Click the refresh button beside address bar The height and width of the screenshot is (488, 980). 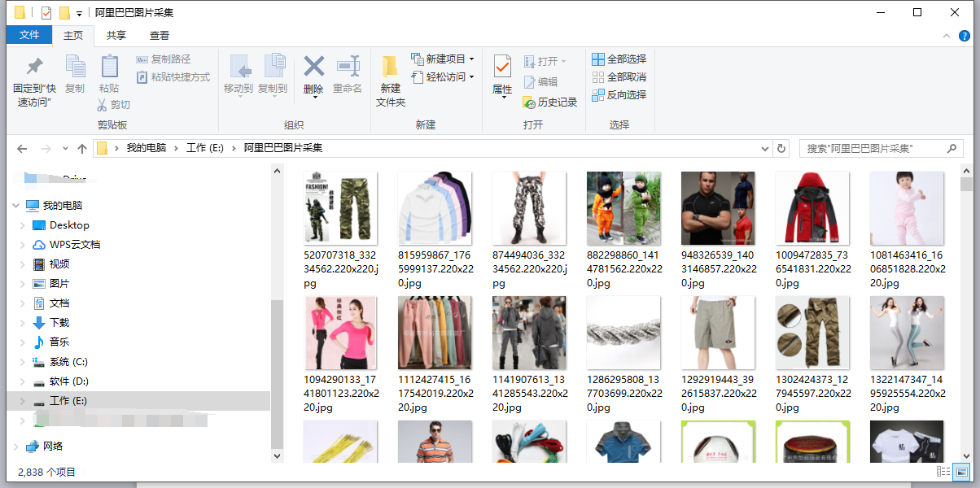point(782,149)
